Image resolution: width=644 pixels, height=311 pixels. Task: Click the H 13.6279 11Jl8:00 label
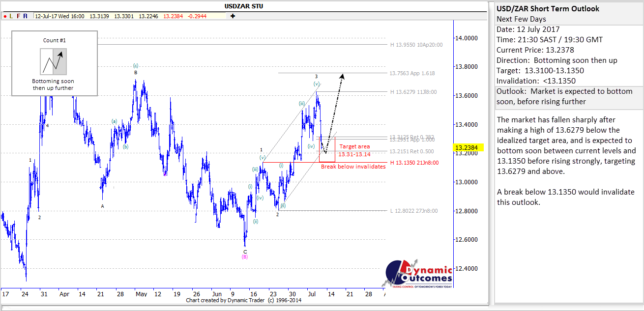[413, 92]
